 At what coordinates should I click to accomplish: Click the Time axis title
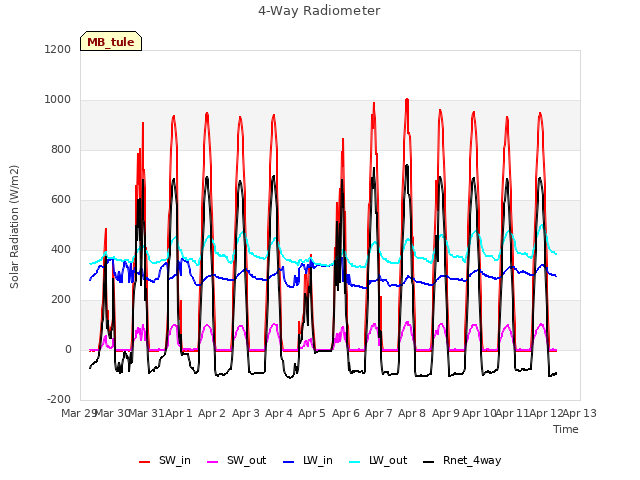[x=566, y=429]
